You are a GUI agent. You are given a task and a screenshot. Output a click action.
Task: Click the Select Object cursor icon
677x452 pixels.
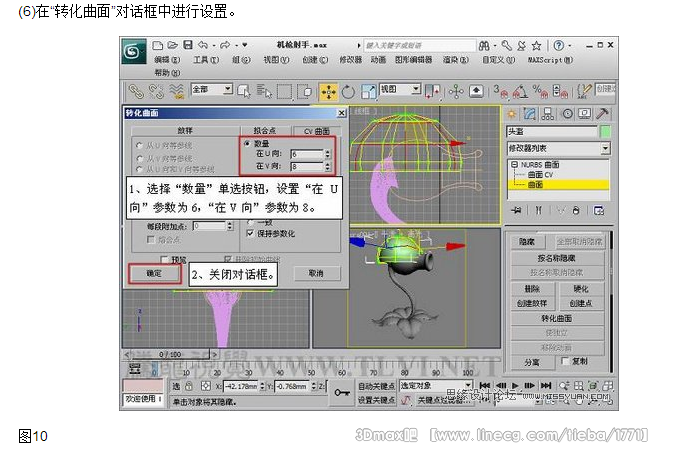click(x=244, y=92)
